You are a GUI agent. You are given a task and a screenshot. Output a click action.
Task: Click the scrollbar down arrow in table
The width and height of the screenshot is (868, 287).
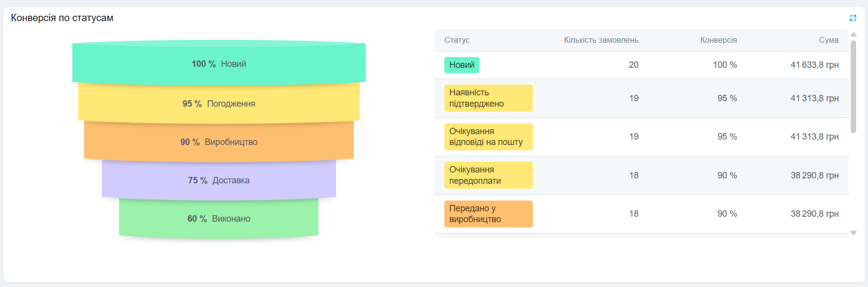point(853,233)
